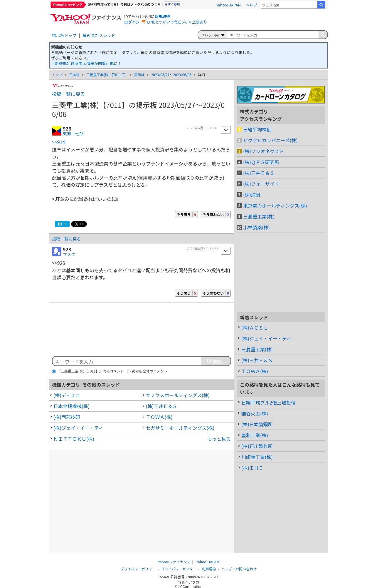Image resolution: width=377 pixels, height=588 pixels.
Task: Focus the thread keyword input at top
Action: coord(272,35)
